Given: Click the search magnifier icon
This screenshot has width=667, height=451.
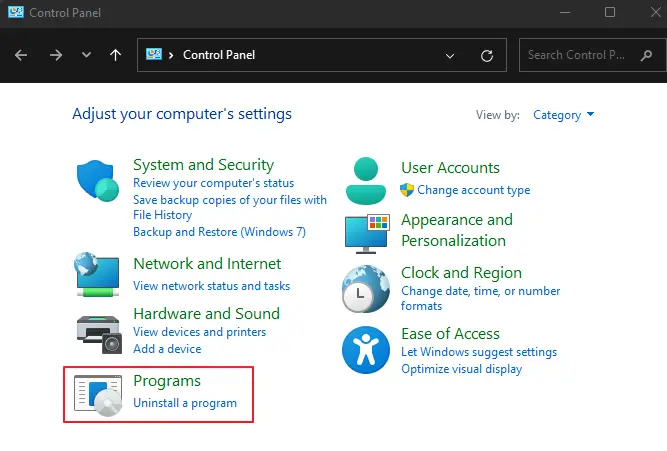Looking at the screenshot, I should (x=646, y=55).
